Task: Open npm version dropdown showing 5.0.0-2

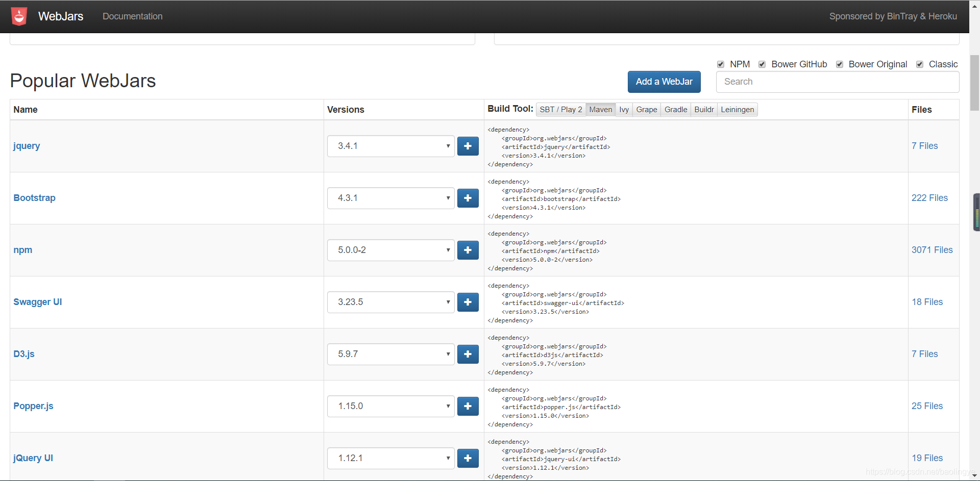Action: (390, 250)
